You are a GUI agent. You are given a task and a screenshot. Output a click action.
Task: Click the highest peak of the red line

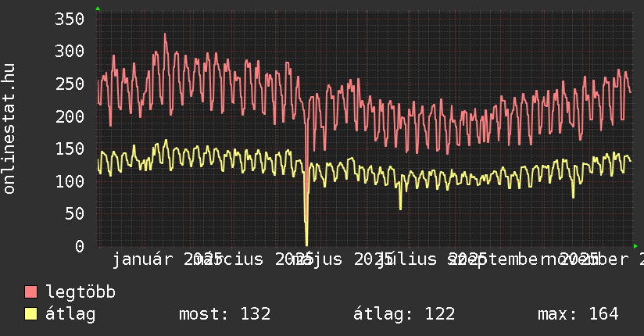click(x=165, y=34)
